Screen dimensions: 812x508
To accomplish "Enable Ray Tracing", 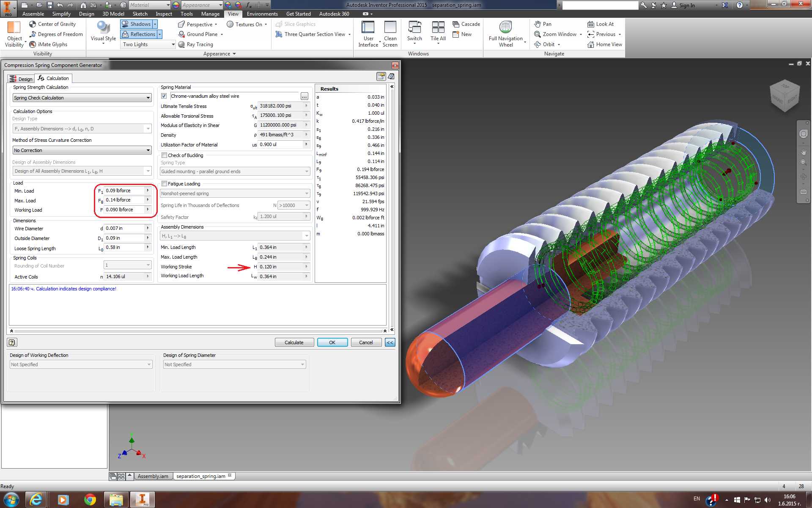I will (x=195, y=44).
